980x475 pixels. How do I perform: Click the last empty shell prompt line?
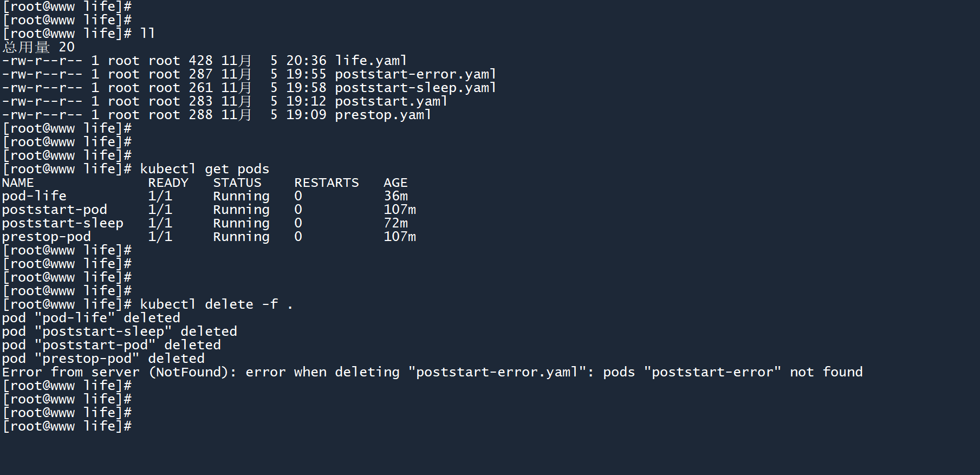[67, 426]
